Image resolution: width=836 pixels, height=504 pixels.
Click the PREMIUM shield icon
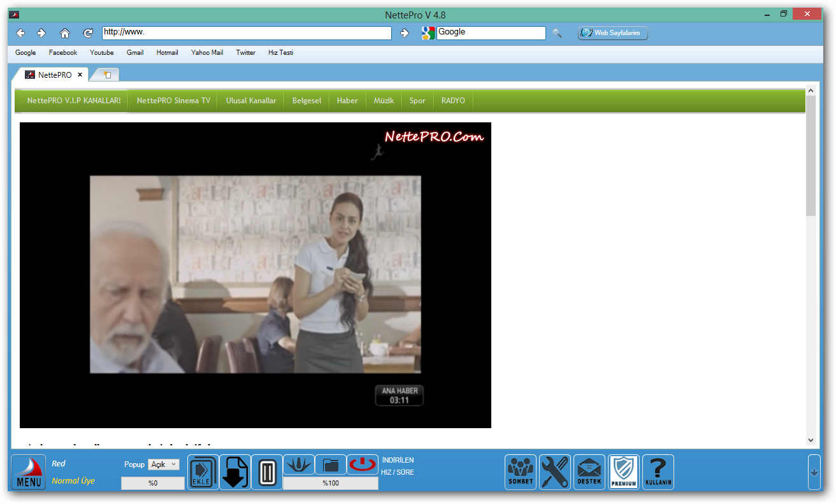[x=624, y=472]
